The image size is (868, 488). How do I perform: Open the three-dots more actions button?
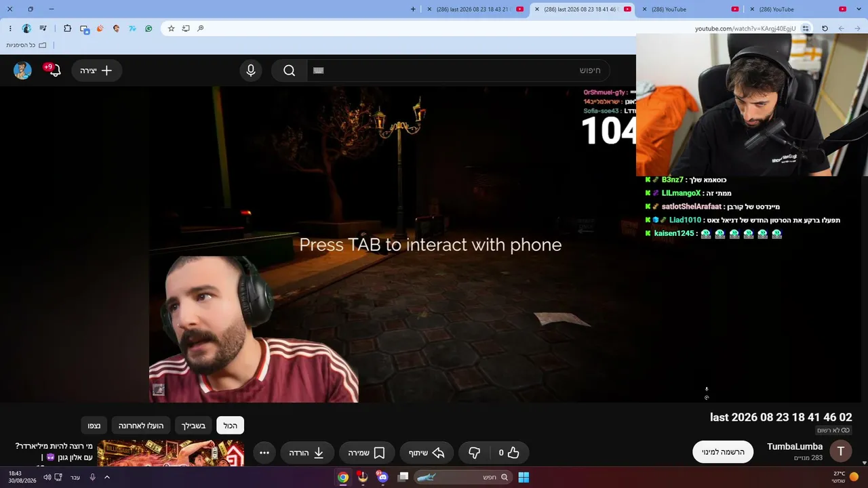[264, 453]
